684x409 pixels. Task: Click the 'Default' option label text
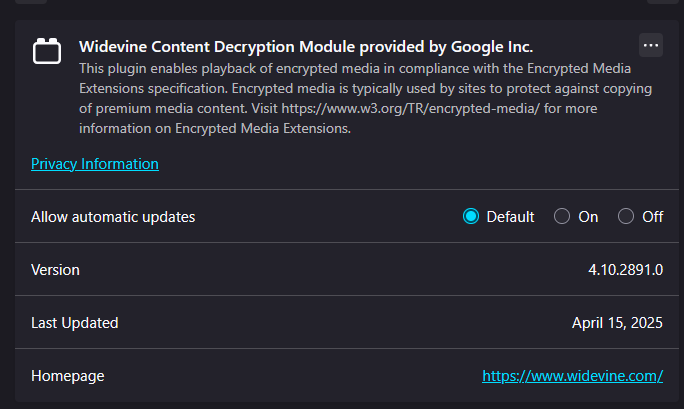point(510,217)
